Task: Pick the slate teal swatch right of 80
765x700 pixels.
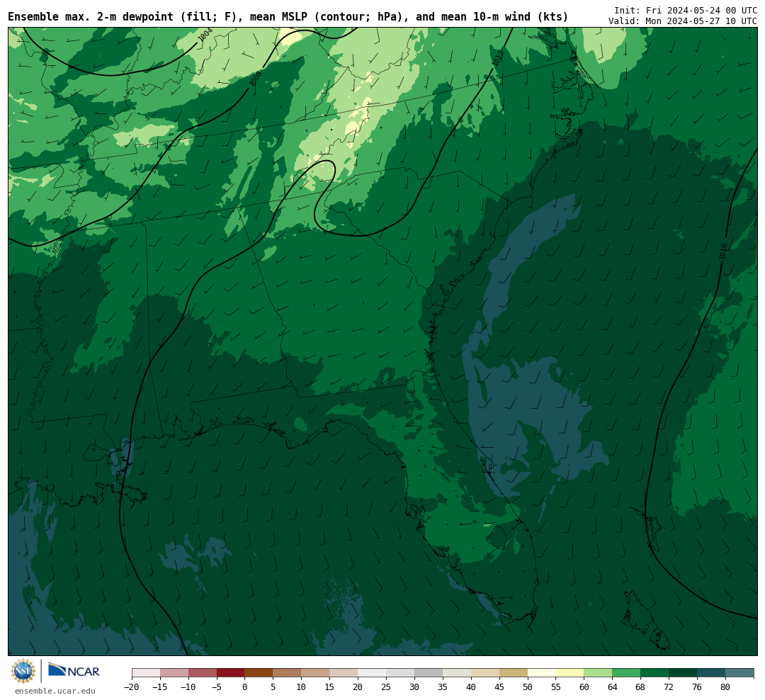Action: coord(739,673)
